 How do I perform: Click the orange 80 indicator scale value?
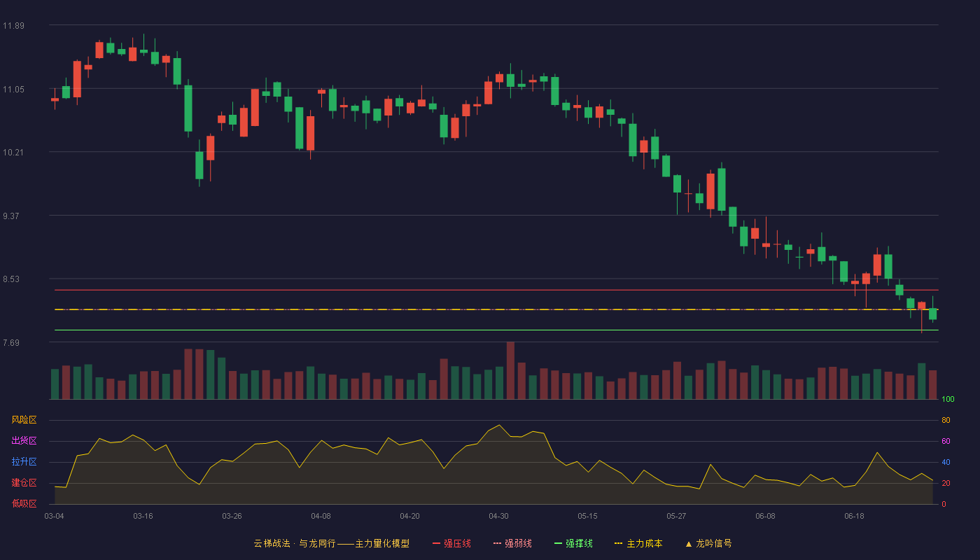[x=946, y=421]
